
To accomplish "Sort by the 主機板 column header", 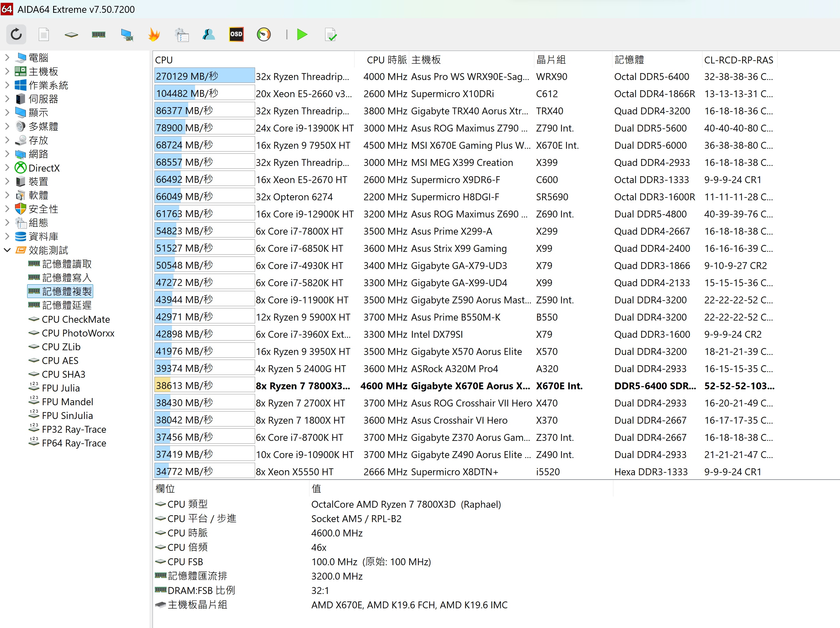I will click(471, 60).
